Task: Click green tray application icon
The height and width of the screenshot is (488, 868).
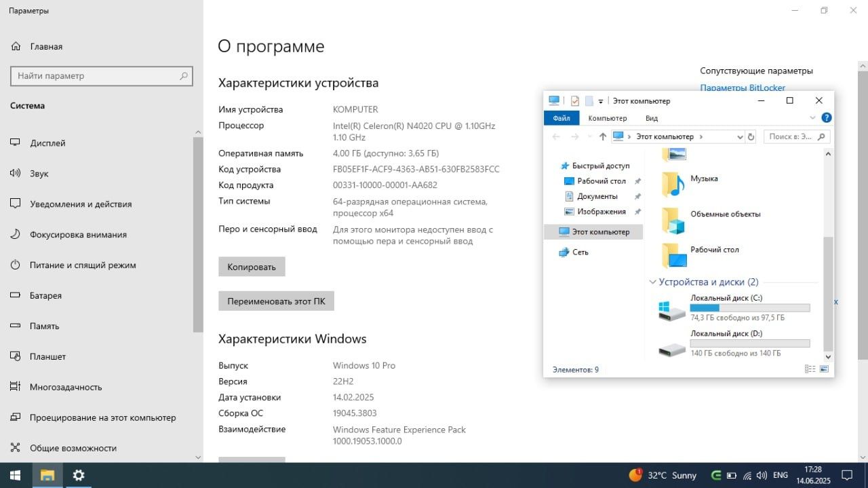Action: 716,475
